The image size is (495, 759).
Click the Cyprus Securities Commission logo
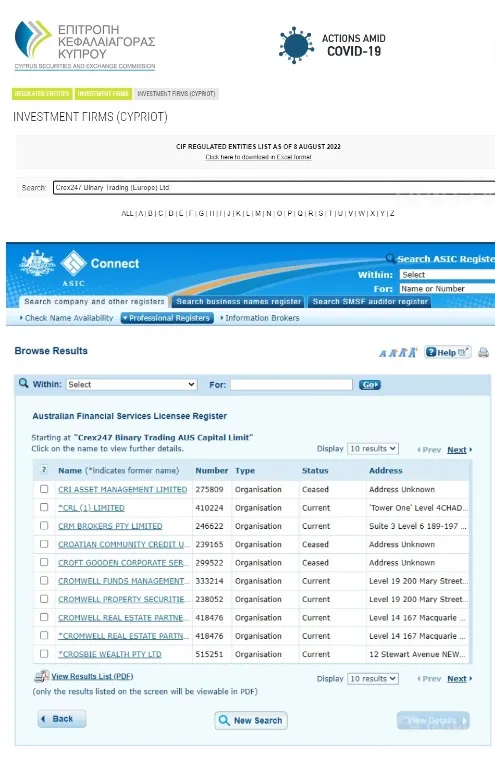(85, 45)
